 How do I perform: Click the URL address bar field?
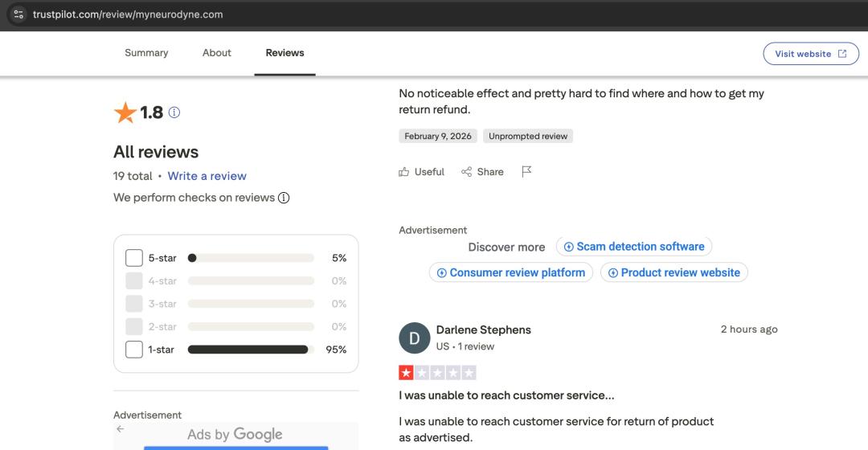click(402, 14)
